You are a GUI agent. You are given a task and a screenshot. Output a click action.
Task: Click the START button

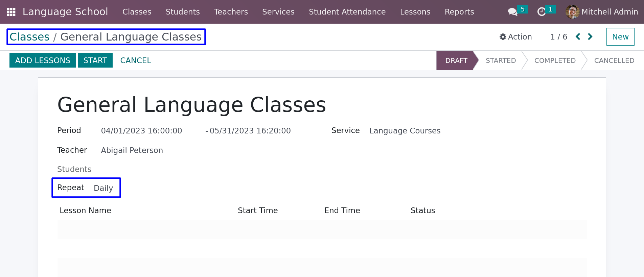click(95, 60)
